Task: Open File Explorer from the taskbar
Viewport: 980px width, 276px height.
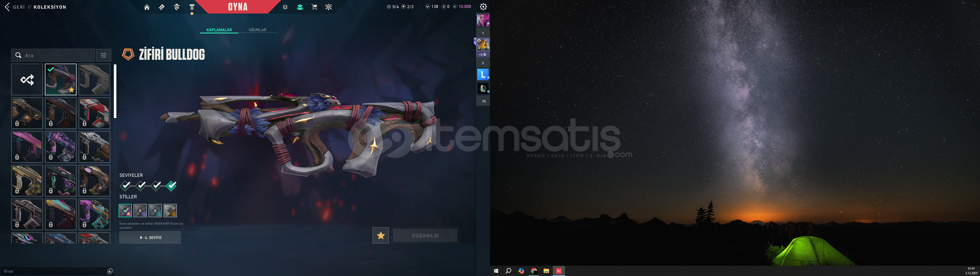Action: 546,271
